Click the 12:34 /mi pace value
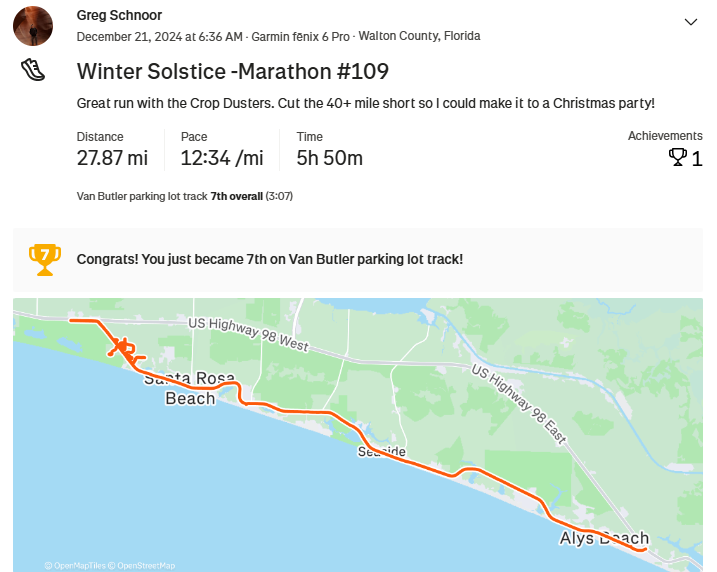717x572 pixels. tap(222, 158)
